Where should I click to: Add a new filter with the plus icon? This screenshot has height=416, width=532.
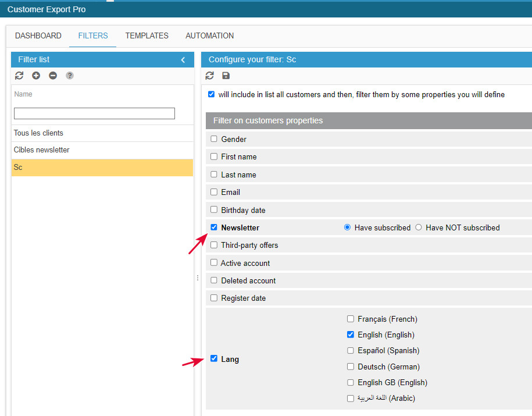(35, 76)
